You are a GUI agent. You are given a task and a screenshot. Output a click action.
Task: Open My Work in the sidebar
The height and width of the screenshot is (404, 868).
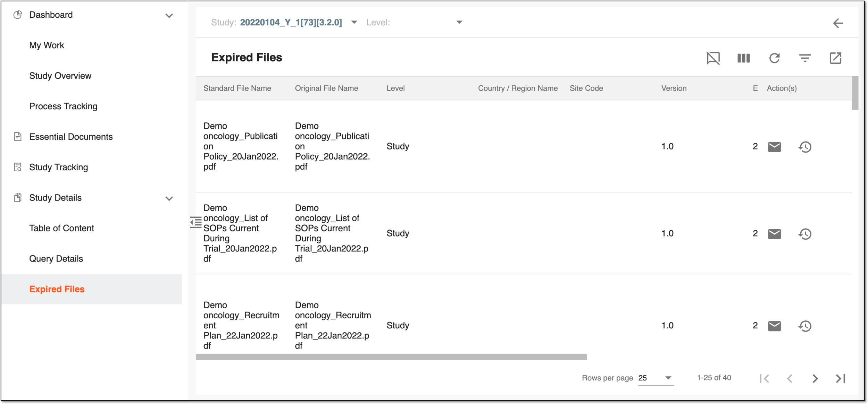47,45
